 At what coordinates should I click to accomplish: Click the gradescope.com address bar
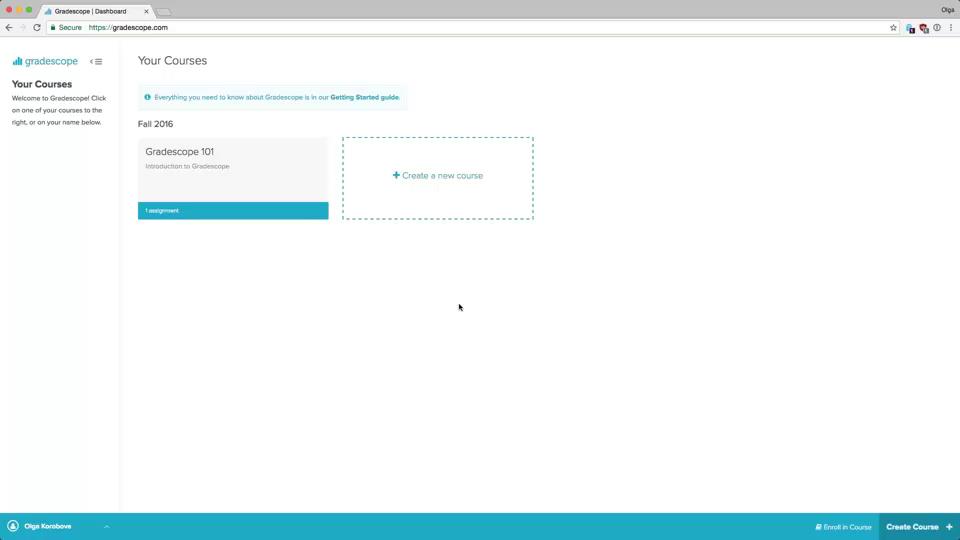pyautogui.click(x=471, y=28)
